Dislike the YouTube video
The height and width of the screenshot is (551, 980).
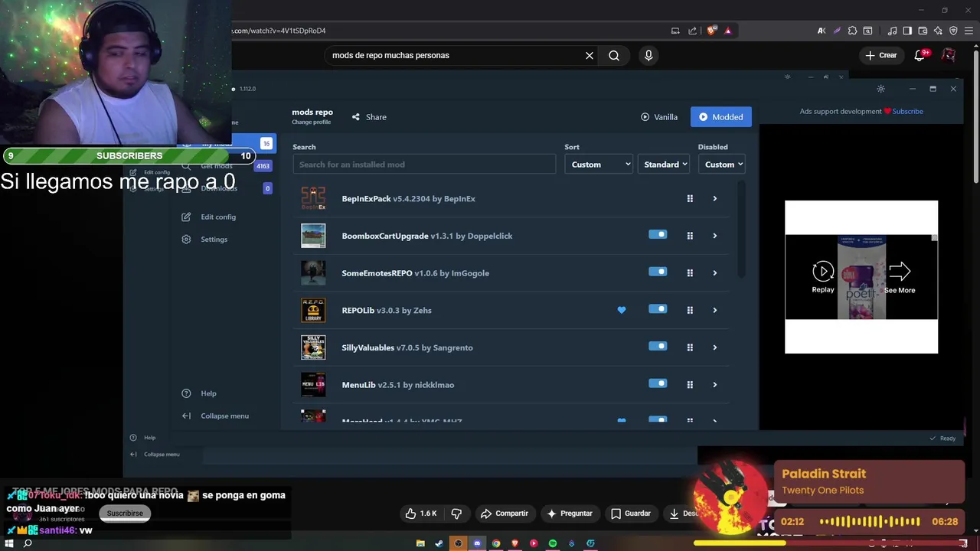click(456, 514)
